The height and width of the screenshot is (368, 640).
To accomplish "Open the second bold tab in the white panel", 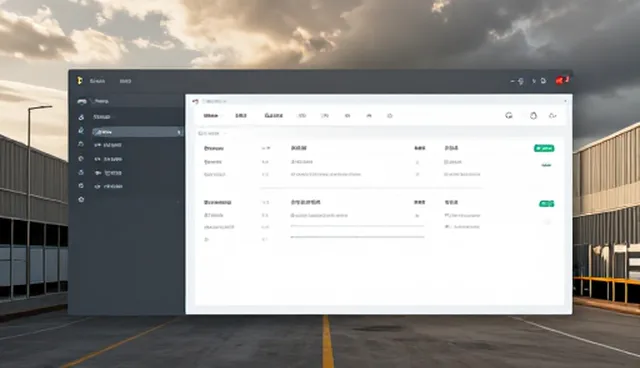I will pos(241,116).
